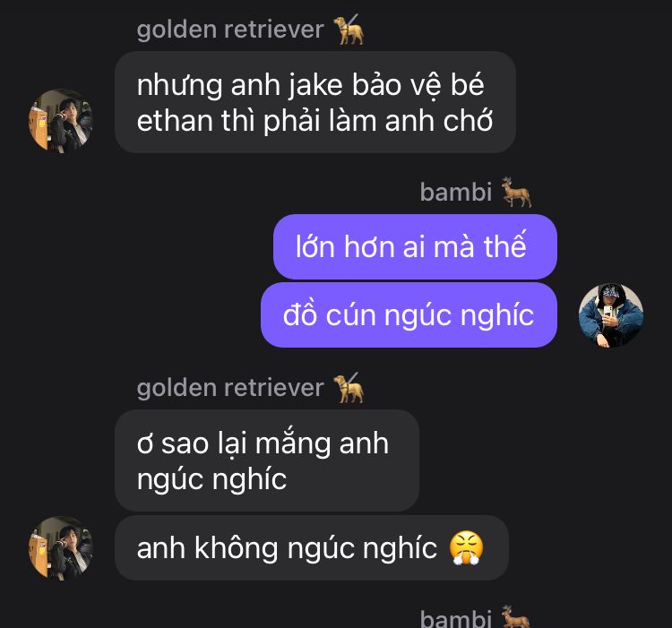The width and height of the screenshot is (672, 628).
Task: Click the 'bambi' sender name above purple messages
Action: coord(455,192)
